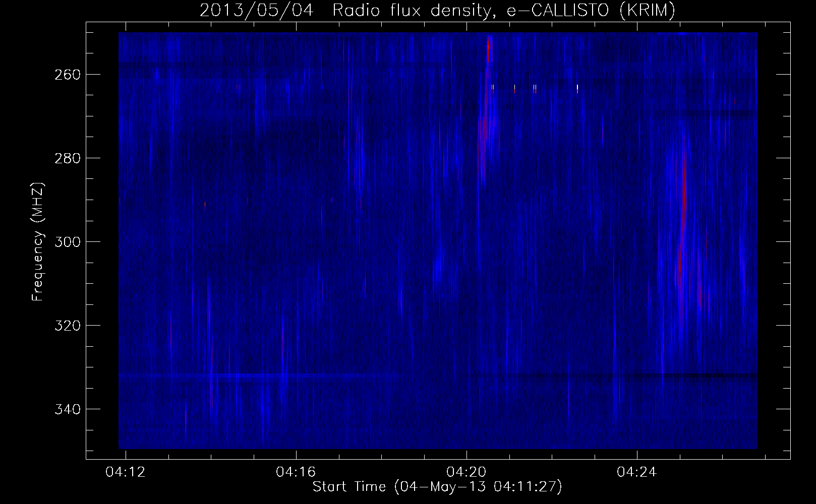Image resolution: width=816 pixels, height=504 pixels.
Task: Click the 300 frequency tick label
Action: coord(68,242)
